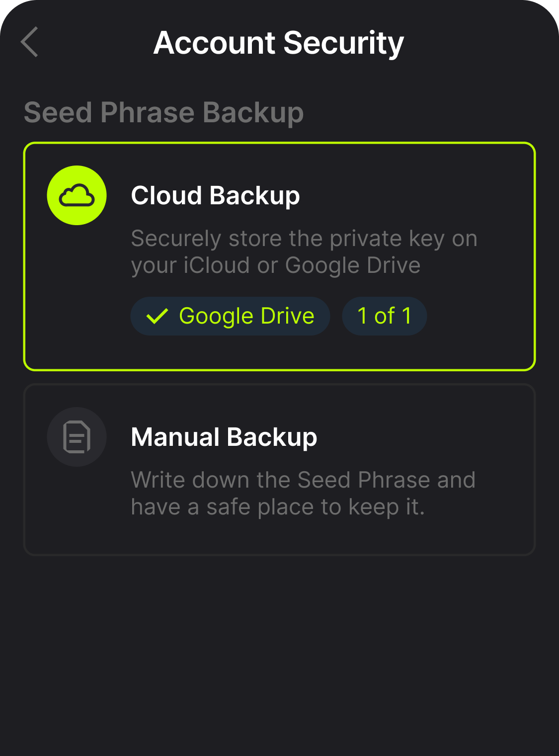Click the "Seed Phrase Backup" section heading
The image size is (559, 756).
tap(163, 112)
